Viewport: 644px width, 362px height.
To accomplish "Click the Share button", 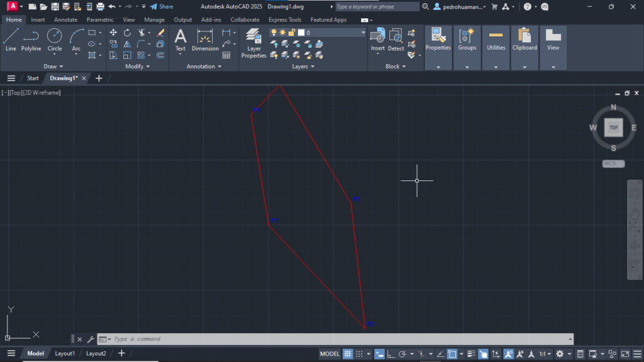I will click(x=161, y=6).
